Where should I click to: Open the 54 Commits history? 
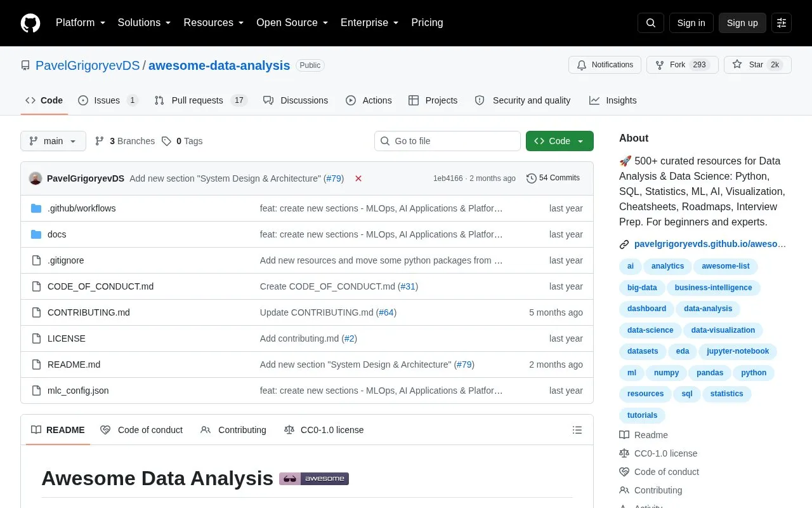click(553, 178)
